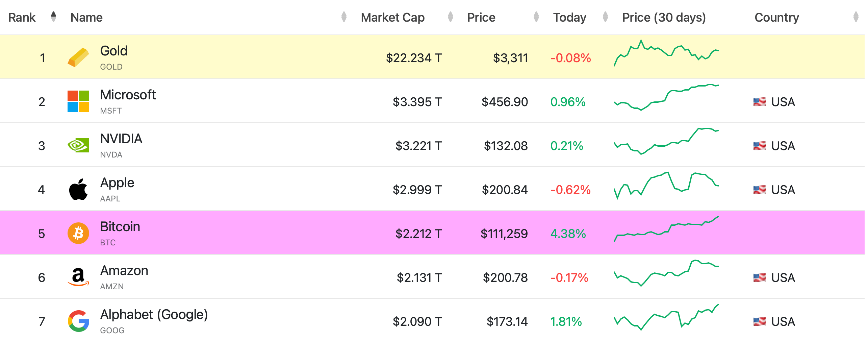Click the Rank column header
The image size is (868, 340).
[22, 17]
